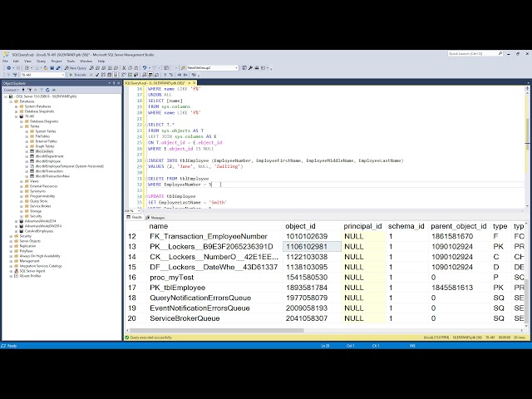Select the CatsAndEmployees database

tap(39, 231)
